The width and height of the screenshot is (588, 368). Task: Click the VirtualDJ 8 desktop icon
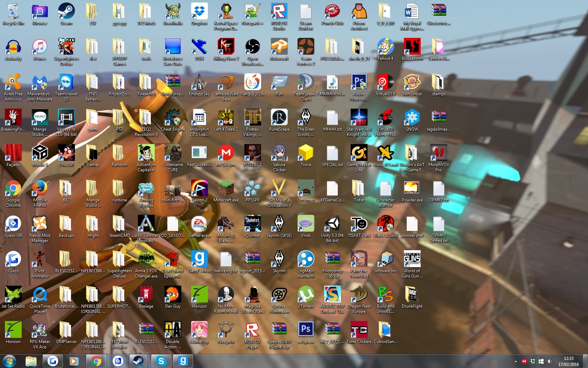[386, 85]
